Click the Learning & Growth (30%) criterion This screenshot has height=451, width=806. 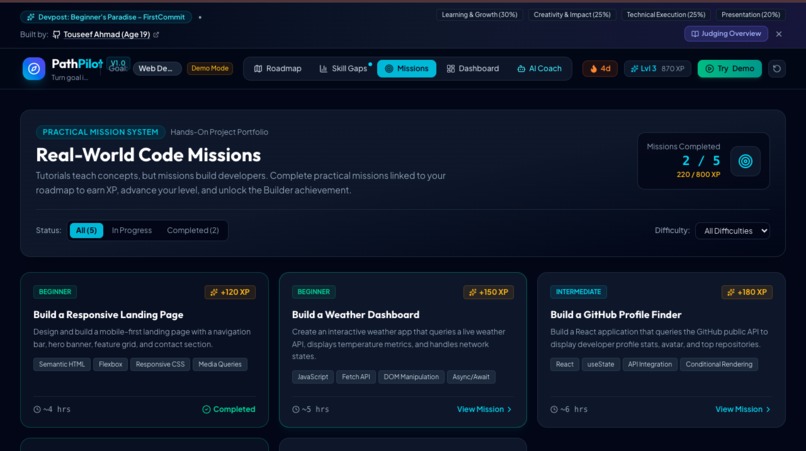pos(479,14)
